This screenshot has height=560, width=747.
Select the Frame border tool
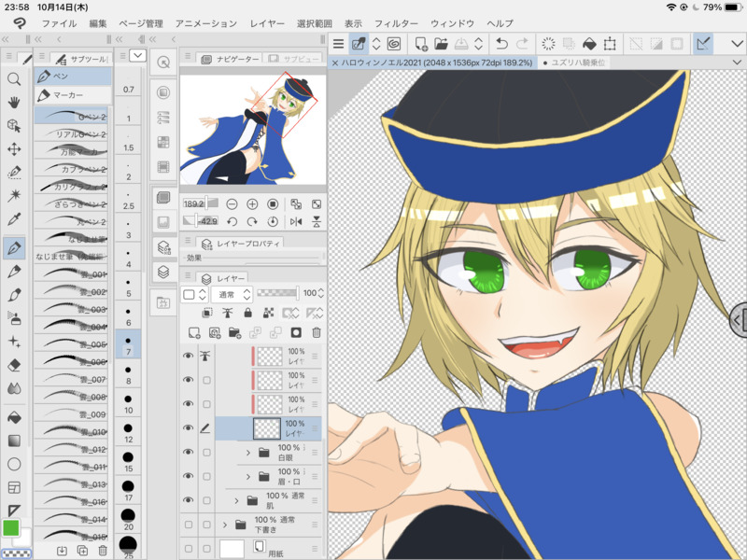(14, 487)
